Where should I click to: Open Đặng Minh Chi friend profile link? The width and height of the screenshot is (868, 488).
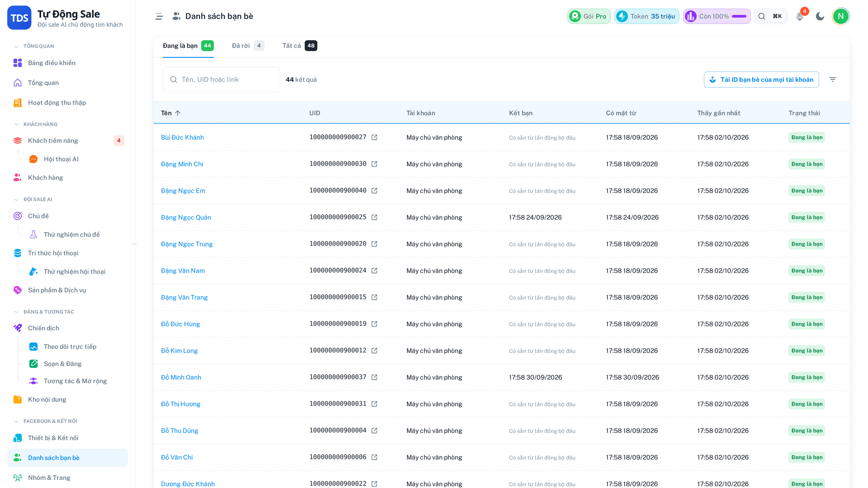click(182, 164)
